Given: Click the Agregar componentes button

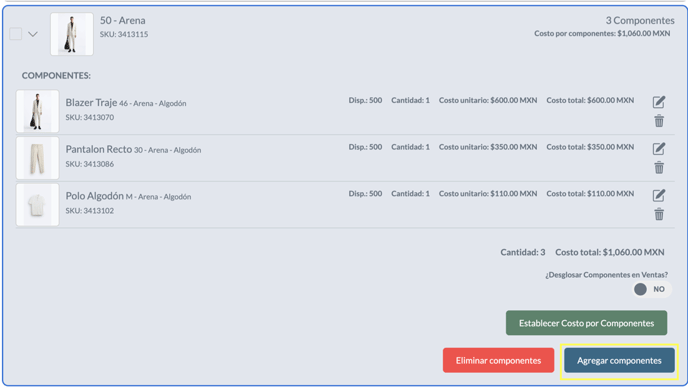Looking at the screenshot, I should pyautogui.click(x=619, y=360).
